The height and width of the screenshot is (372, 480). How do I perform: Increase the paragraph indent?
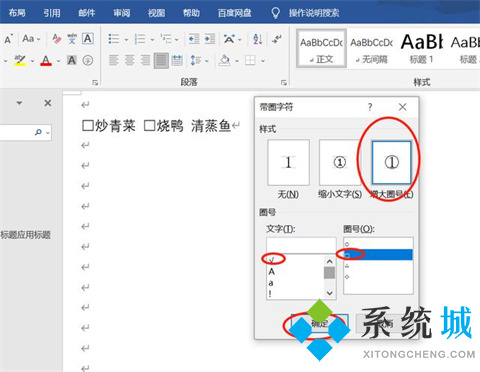(x=210, y=39)
